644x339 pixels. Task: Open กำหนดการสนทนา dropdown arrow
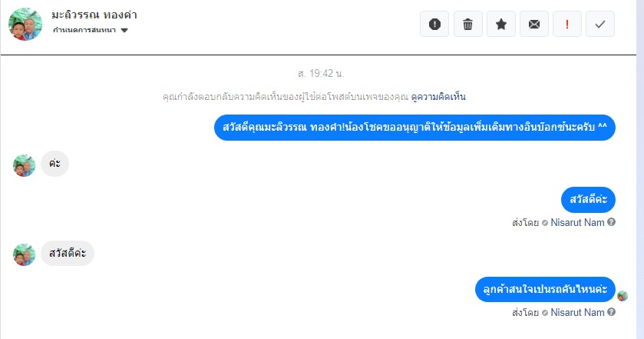(124, 30)
